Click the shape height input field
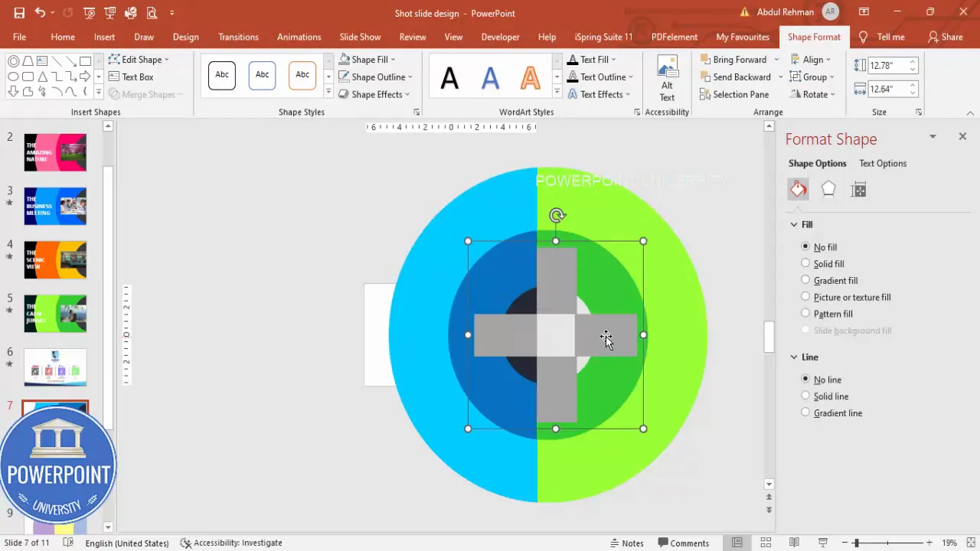Viewport: 980px width, 551px height. pos(887,66)
